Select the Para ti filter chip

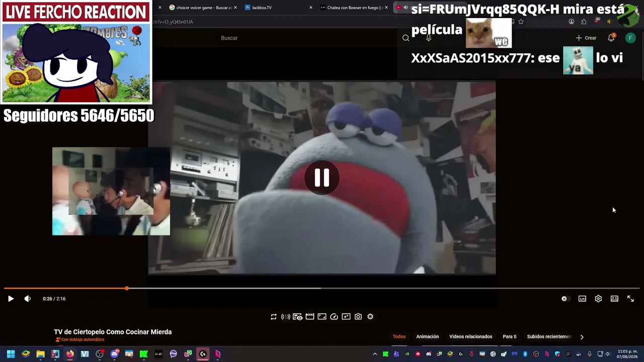click(x=510, y=337)
